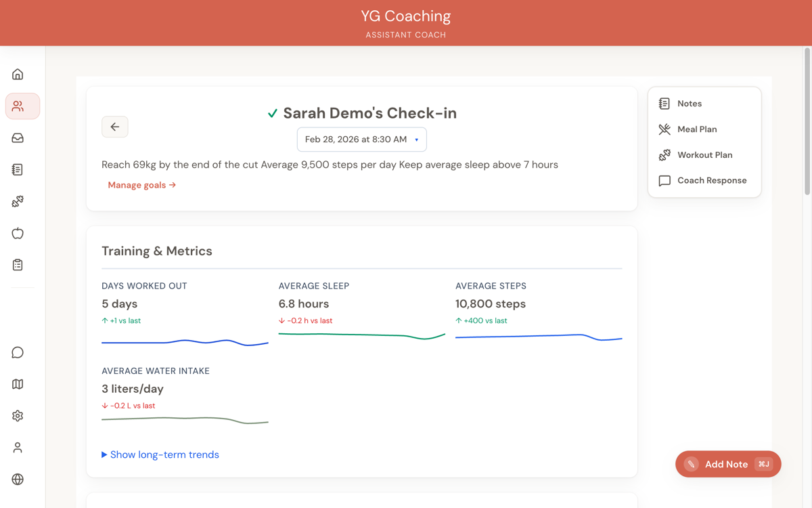812x508 pixels.
Task: Open the Home icon in the sidebar
Action: point(17,74)
